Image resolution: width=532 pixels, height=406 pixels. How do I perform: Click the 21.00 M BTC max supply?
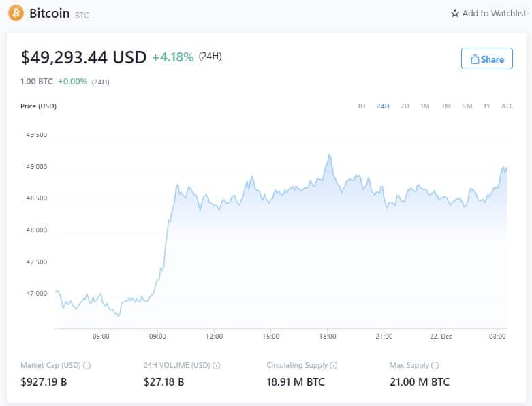pyautogui.click(x=420, y=382)
